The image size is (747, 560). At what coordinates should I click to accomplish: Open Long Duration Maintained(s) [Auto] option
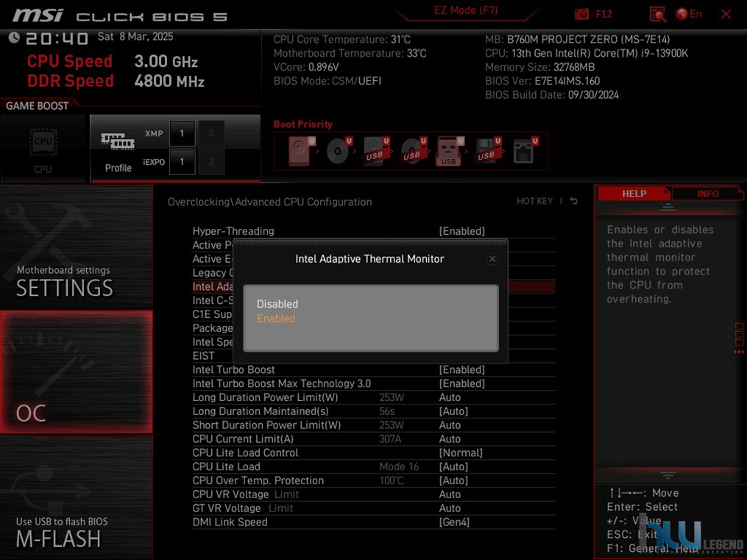pyautogui.click(x=453, y=411)
